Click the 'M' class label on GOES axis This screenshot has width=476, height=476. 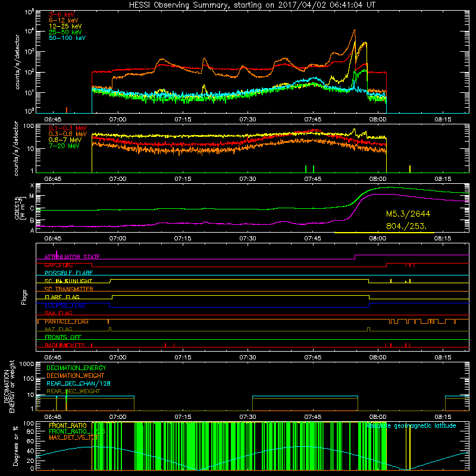tap(32, 196)
